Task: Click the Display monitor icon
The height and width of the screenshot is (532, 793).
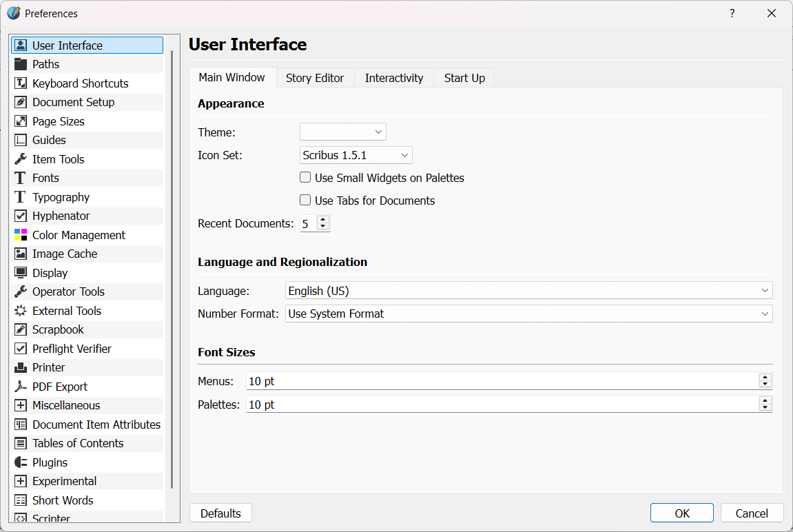Action: coord(21,273)
